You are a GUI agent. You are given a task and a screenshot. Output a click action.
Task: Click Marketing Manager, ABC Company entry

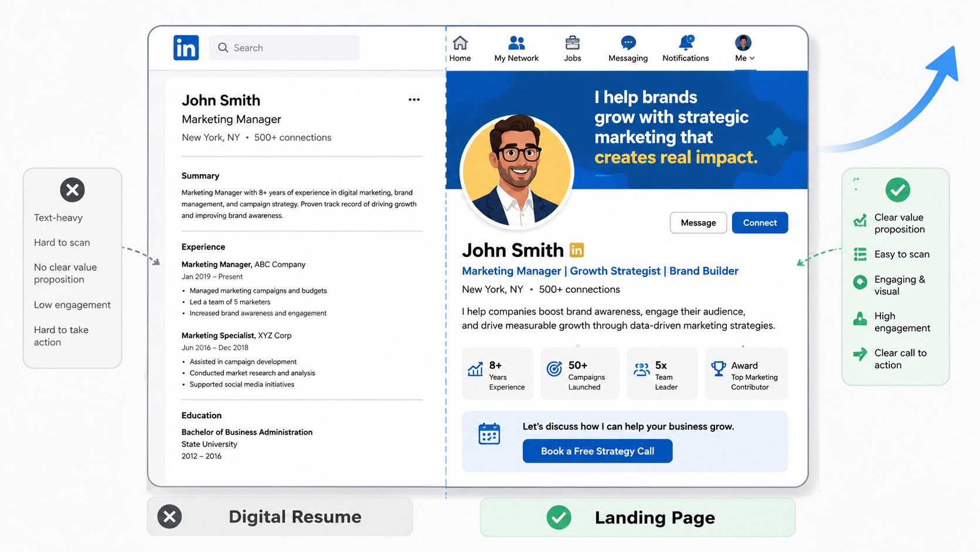tap(243, 265)
